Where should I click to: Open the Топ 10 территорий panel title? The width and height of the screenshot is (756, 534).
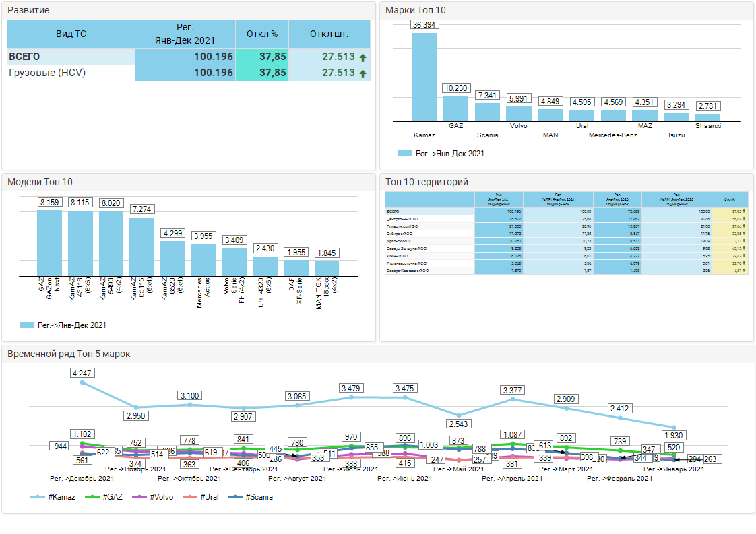(x=426, y=182)
